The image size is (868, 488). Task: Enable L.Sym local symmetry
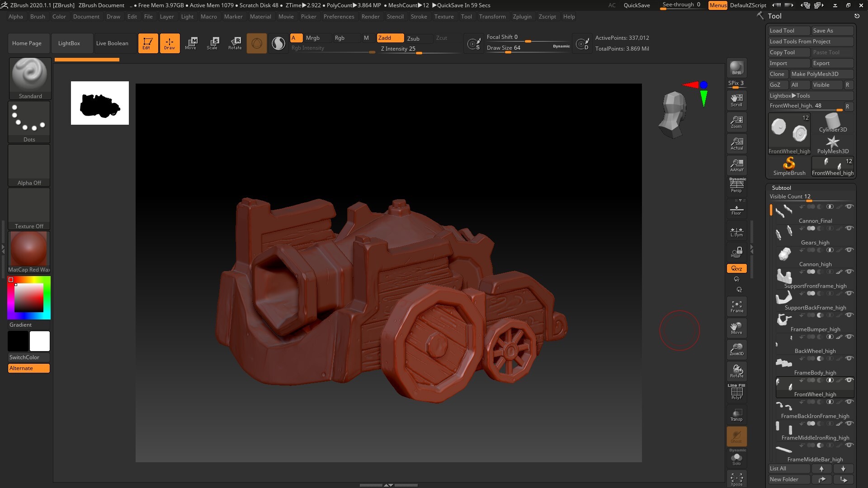736,232
